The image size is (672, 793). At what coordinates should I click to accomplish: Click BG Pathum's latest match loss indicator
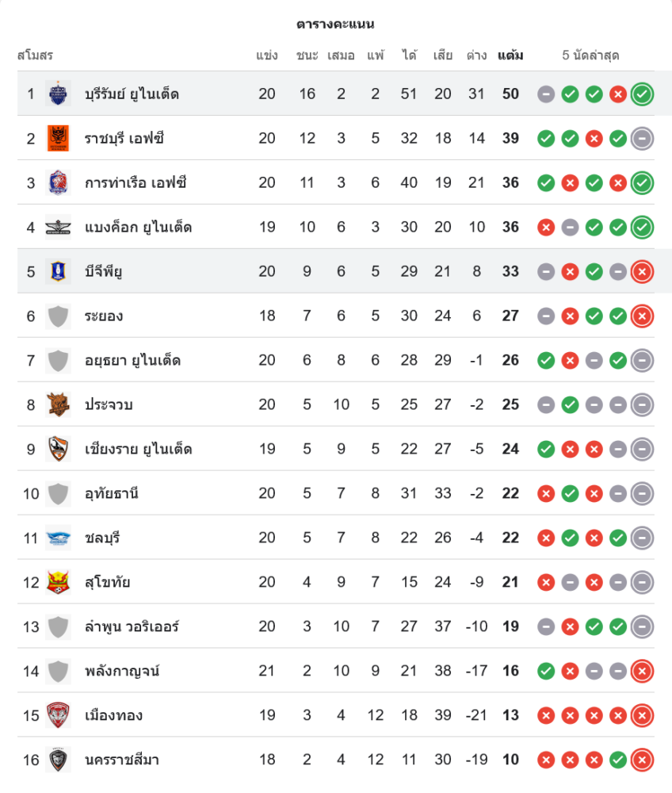643,272
